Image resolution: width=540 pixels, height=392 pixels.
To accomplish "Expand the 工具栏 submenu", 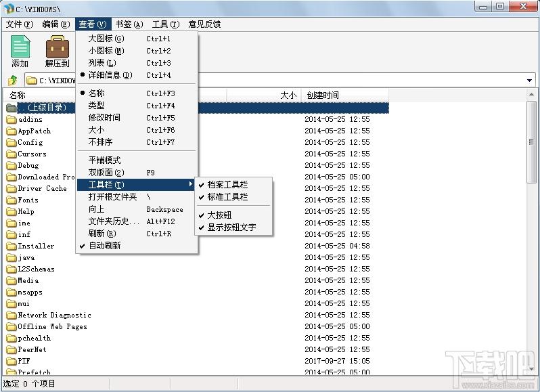I will (x=137, y=185).
